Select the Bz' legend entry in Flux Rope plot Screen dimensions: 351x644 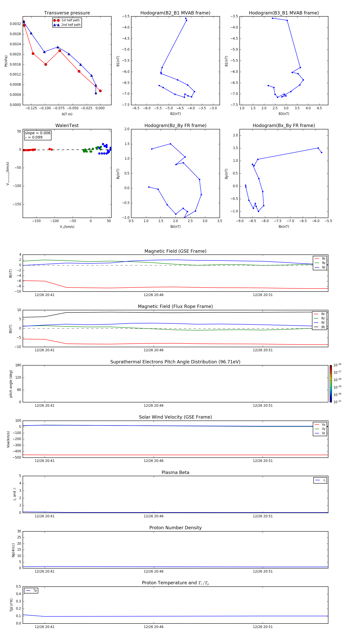[320, 323]
